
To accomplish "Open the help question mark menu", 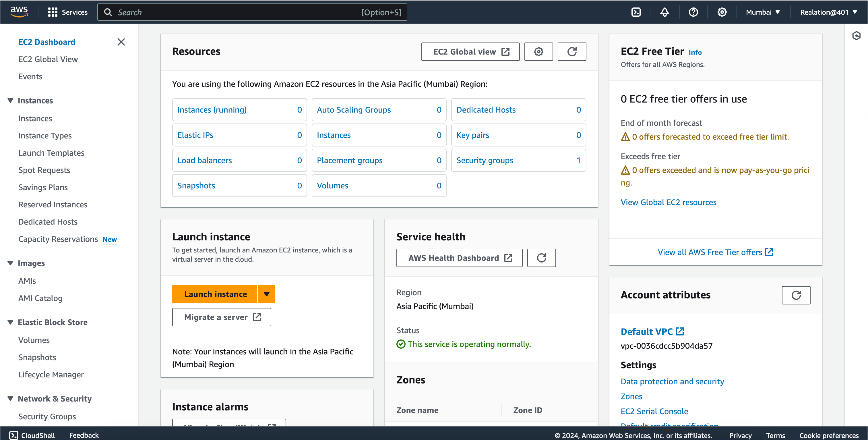I will (x=693, y=12).
